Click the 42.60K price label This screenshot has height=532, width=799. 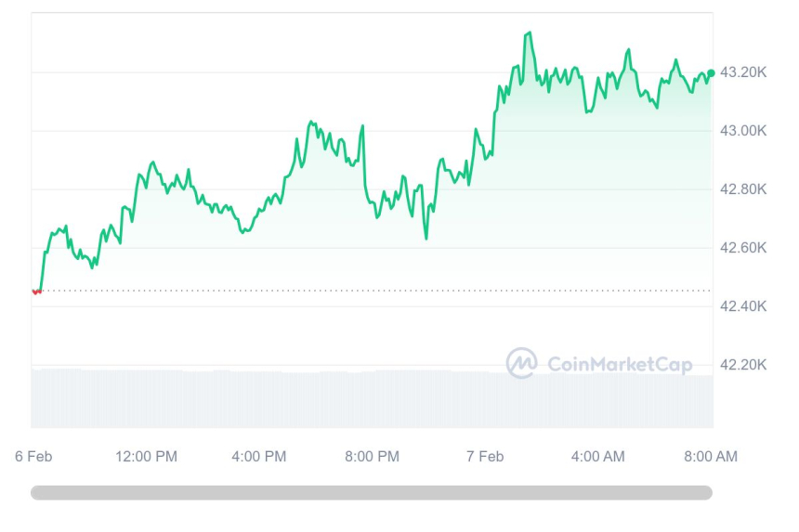743,248
